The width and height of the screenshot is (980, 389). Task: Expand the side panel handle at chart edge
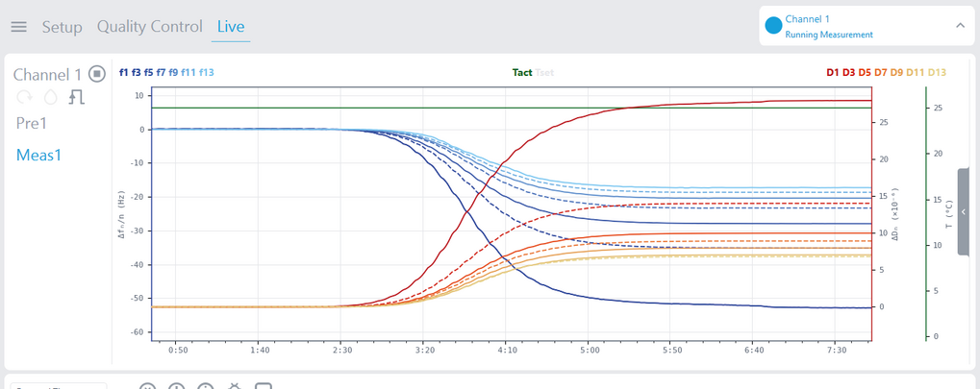963,211
